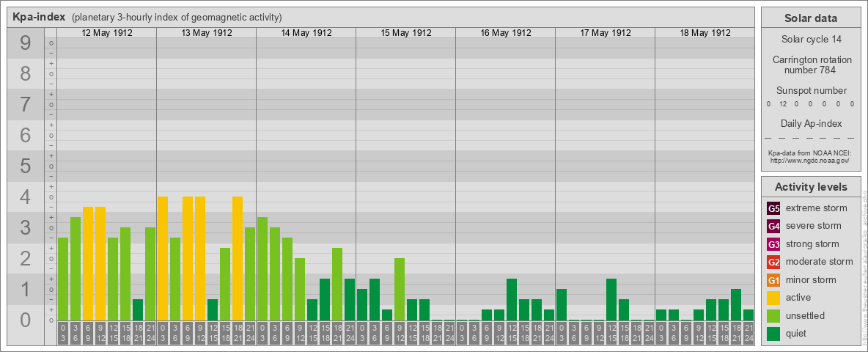868x352 pixels.
Task: Click the Kp scale number 1
Action: pos(26,288)
